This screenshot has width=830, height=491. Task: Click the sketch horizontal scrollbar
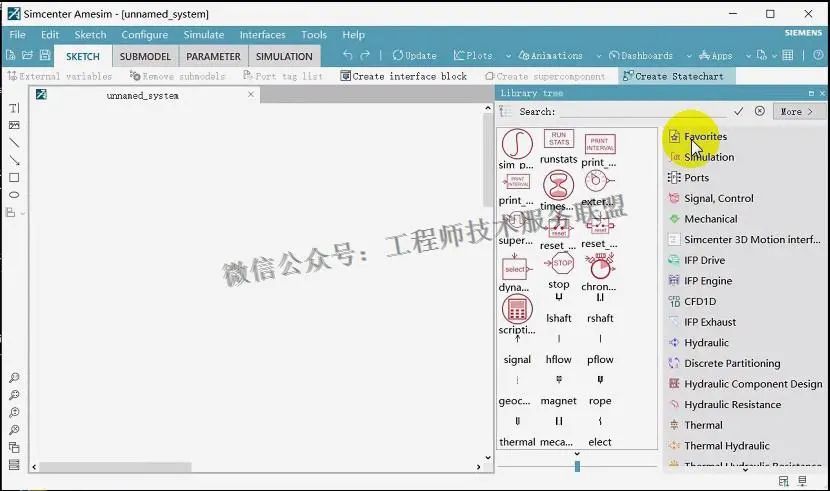(x=115, y=467)
